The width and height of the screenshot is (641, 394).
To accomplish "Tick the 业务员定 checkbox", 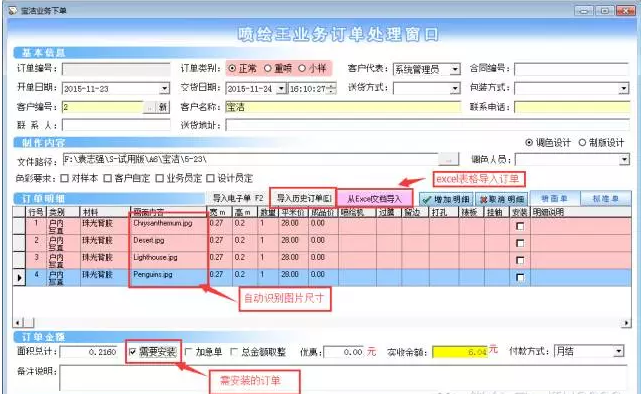I will pyautogui.click(x=159, y=178).
